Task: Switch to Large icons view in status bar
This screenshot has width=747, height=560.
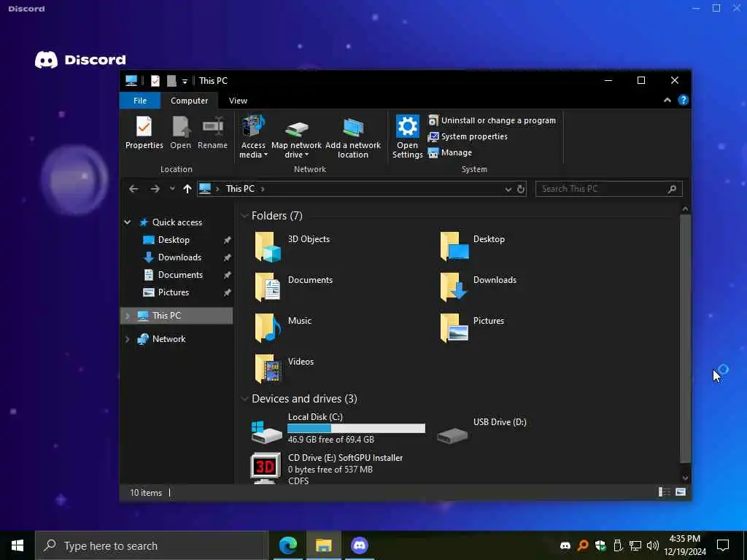Action: [681, 492]
